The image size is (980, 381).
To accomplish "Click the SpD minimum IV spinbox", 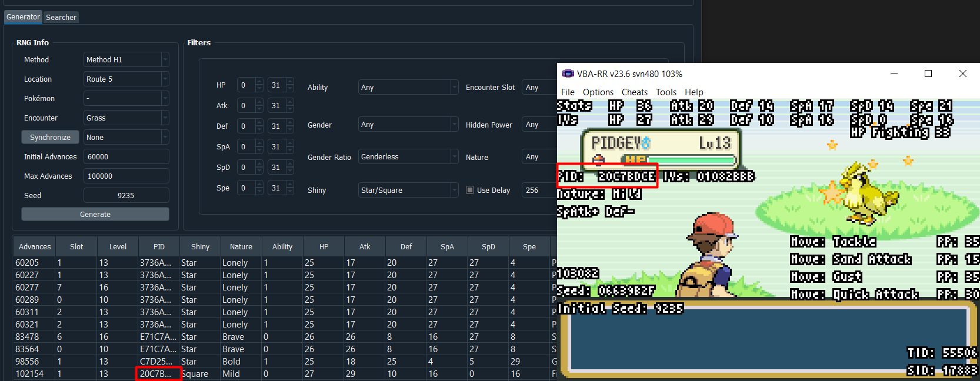I will click(x=250, y=167).
